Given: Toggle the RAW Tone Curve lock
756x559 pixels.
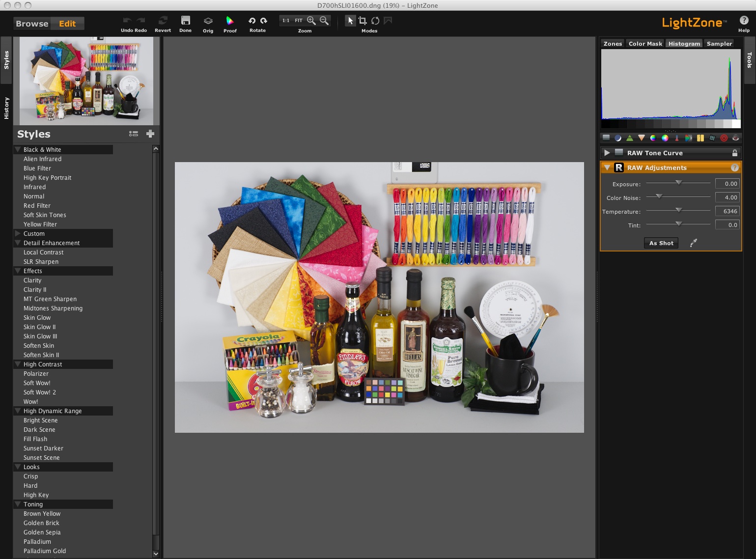Looking at the screenshot, I should pyautogui.click(x=735, y=153).
